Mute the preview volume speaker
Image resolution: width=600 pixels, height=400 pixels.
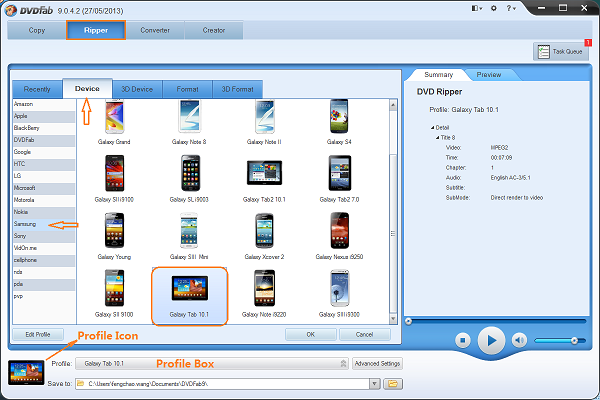click(519, 340)
